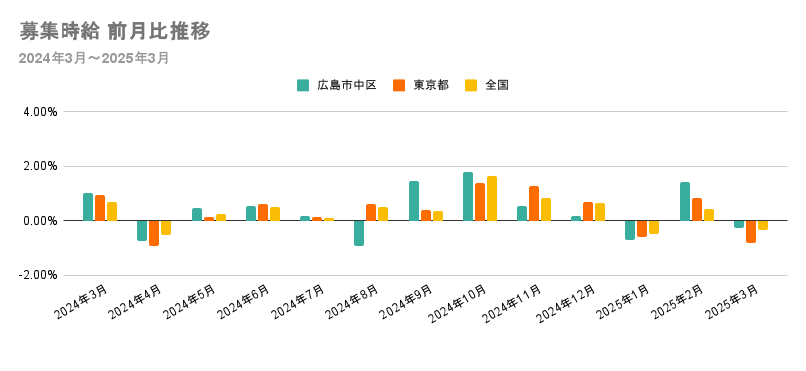This screenshot has width=806, height=371.
Task: Select the 東京都 legend label
Action: pyautogui.click(x=431, y=85)
